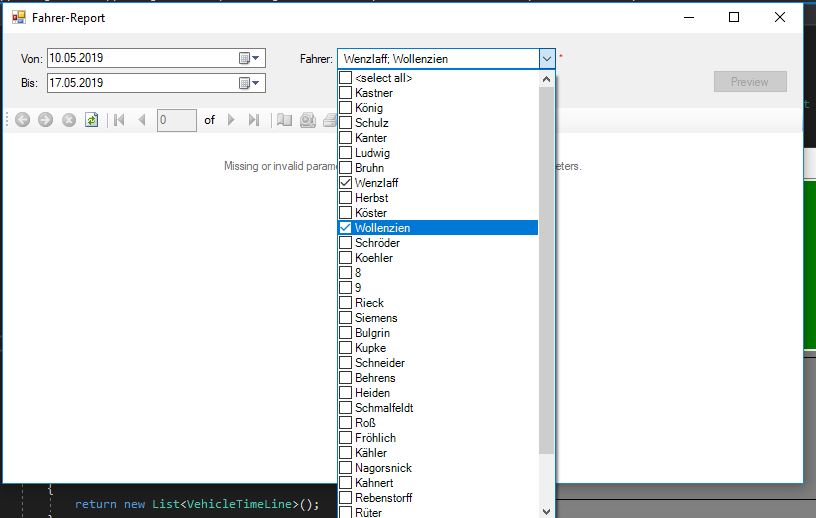This screenshot has width=816, height=518.
Task: Click the Stop rendering toolbar icon
Action: pyautogui.click(x=69, y=120)
